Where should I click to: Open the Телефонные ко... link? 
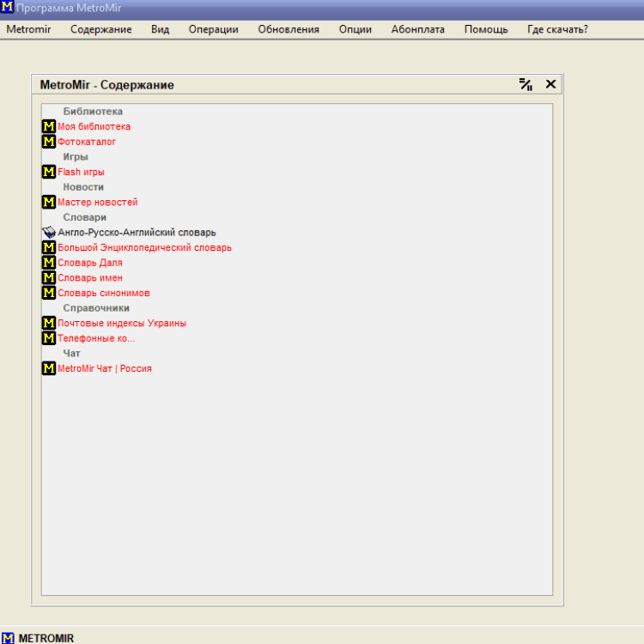96,338
